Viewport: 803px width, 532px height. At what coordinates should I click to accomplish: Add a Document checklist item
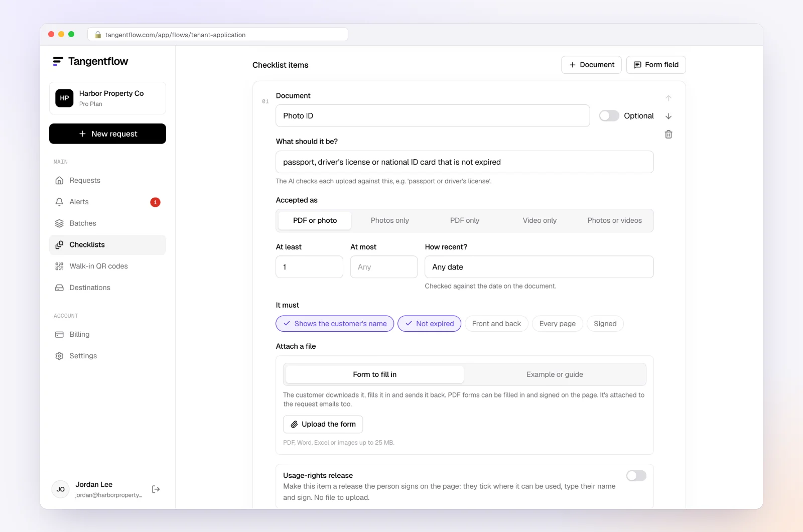592,65
